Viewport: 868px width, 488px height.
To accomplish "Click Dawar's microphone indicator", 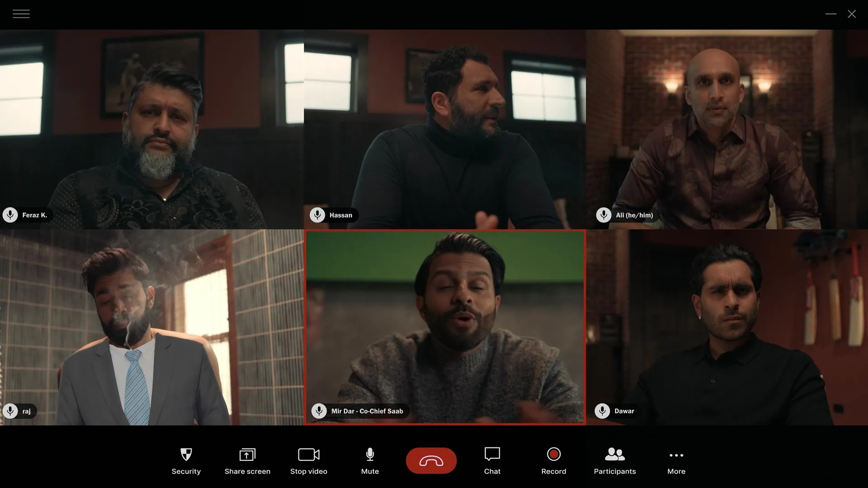I will tap(602, 411).
